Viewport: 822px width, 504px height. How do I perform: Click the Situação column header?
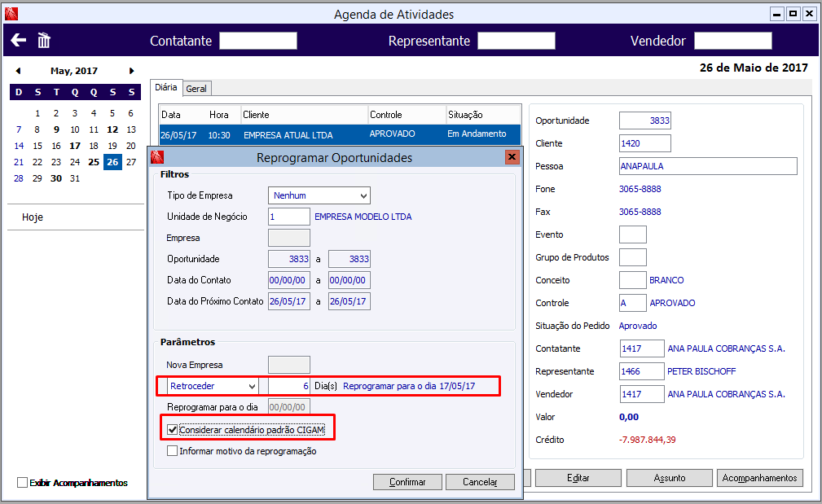click(x=483, y=115)
